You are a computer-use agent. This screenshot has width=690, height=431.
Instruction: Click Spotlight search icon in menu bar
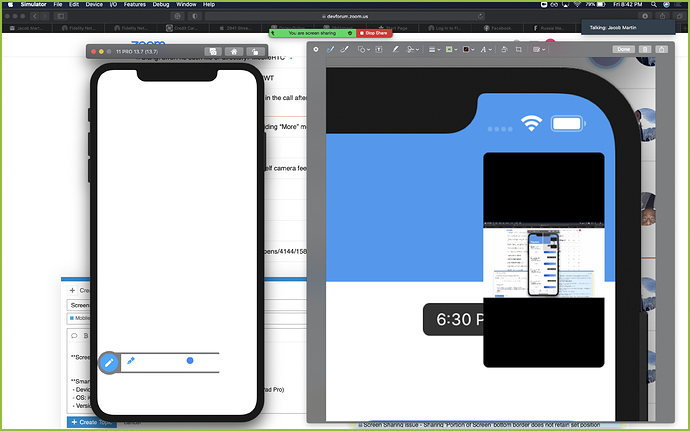point(654,4)
